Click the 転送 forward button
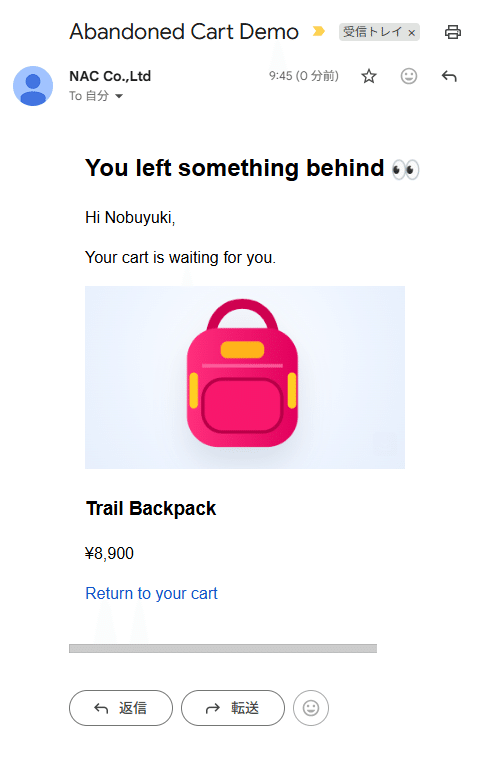This screenshot has width=480, height=767. [233, 708]
